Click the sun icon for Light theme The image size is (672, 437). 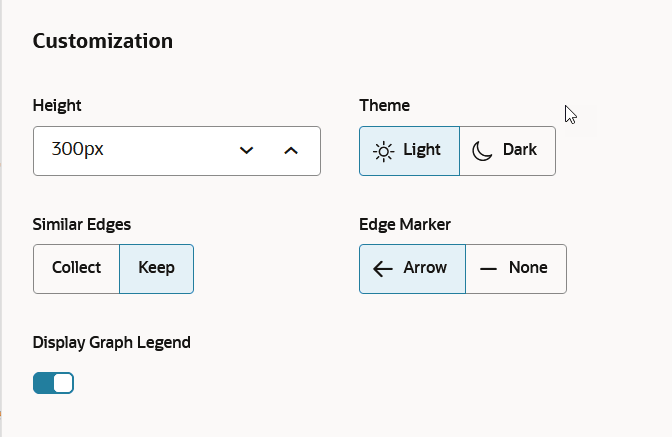click(x=384, y=151)
